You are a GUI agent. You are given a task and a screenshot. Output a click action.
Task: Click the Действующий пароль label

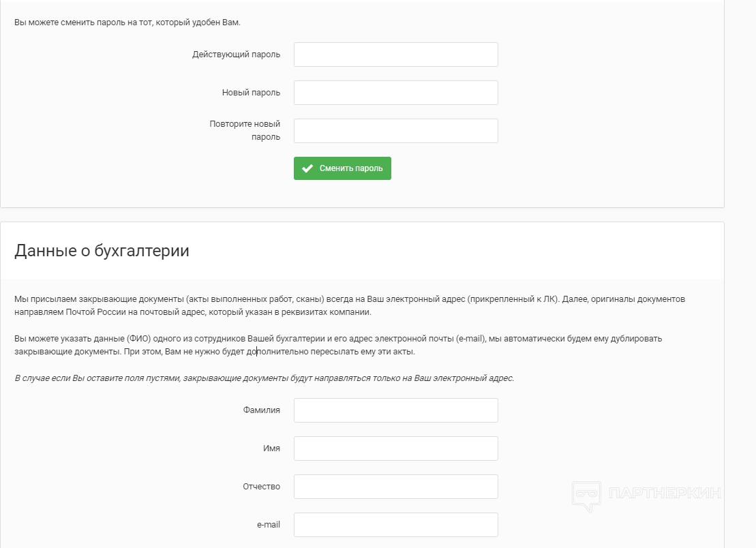point(236,55)
